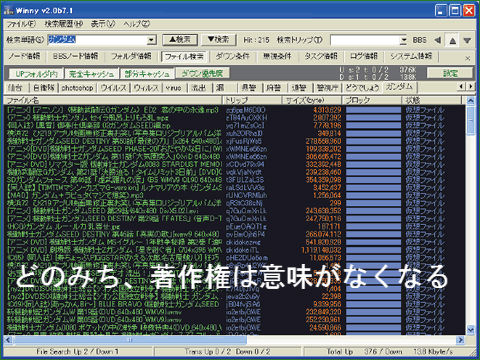Select the virus keyword tab

coord(173,88)
